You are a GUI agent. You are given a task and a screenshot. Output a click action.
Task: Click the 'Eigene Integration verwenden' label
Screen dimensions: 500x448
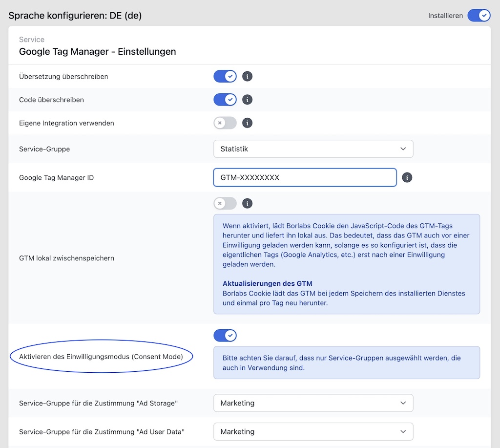[66, 123]
